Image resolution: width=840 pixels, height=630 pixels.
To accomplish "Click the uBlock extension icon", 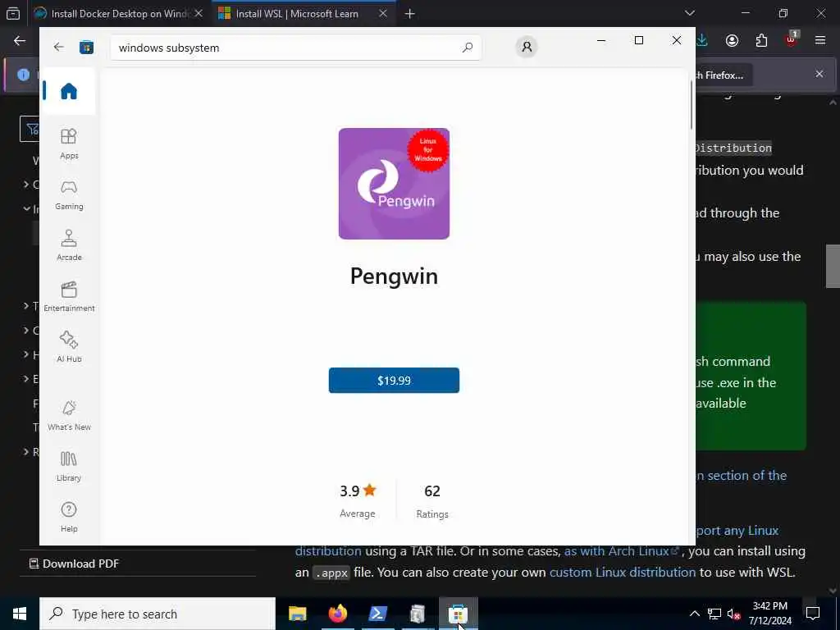I will tap(791, 39).
